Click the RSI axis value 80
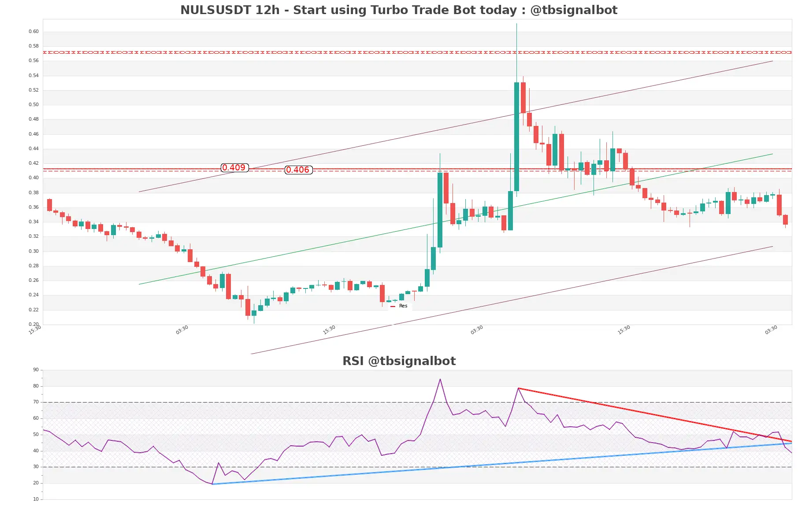 [x=36, y=386]
